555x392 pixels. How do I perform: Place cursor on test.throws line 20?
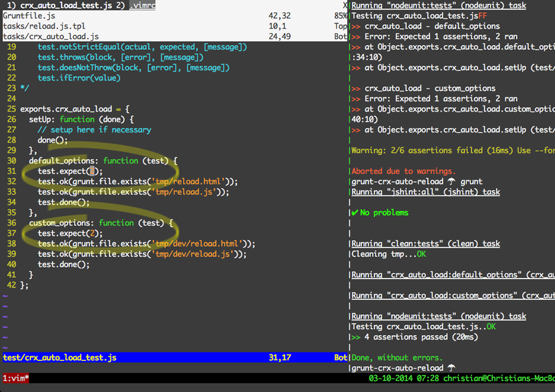click(x=120, y=57)
